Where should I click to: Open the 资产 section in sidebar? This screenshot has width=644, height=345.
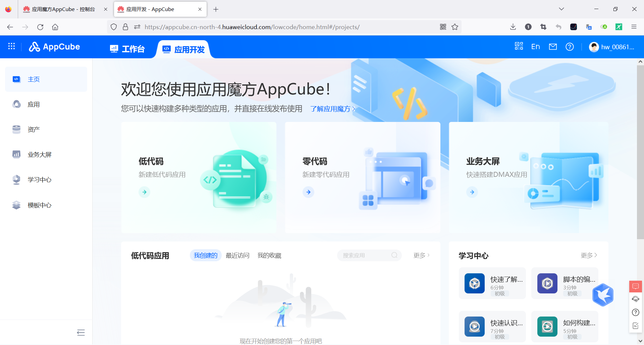pos(33,129)
